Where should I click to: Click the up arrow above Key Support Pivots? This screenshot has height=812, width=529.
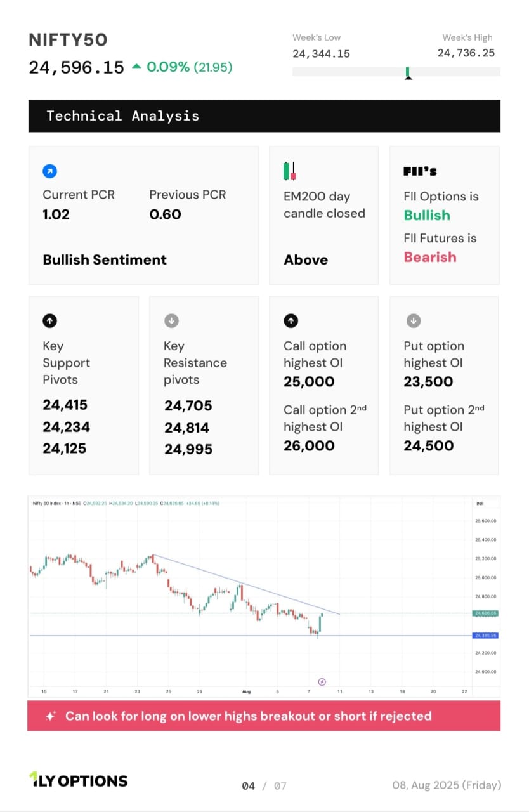coord(49,321)
